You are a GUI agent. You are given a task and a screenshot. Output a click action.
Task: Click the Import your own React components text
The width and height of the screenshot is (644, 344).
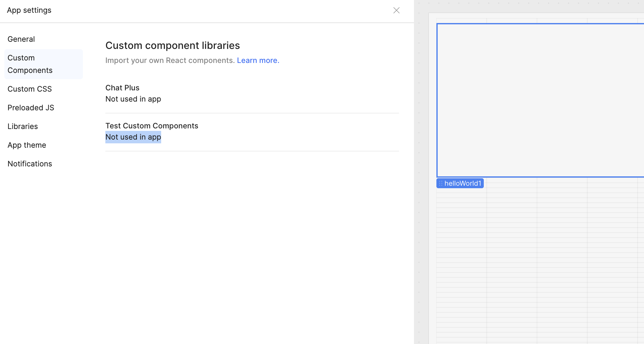click(x=170, y=60)
